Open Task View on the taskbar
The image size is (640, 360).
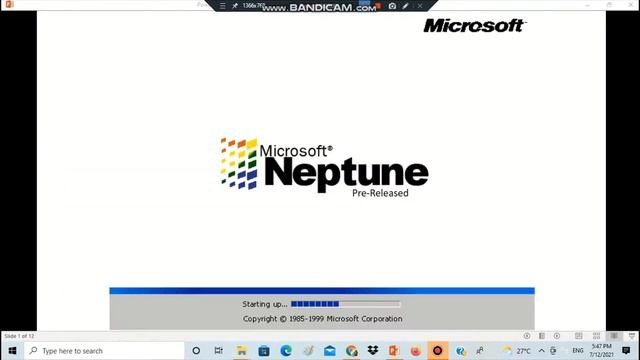(219, 351)
